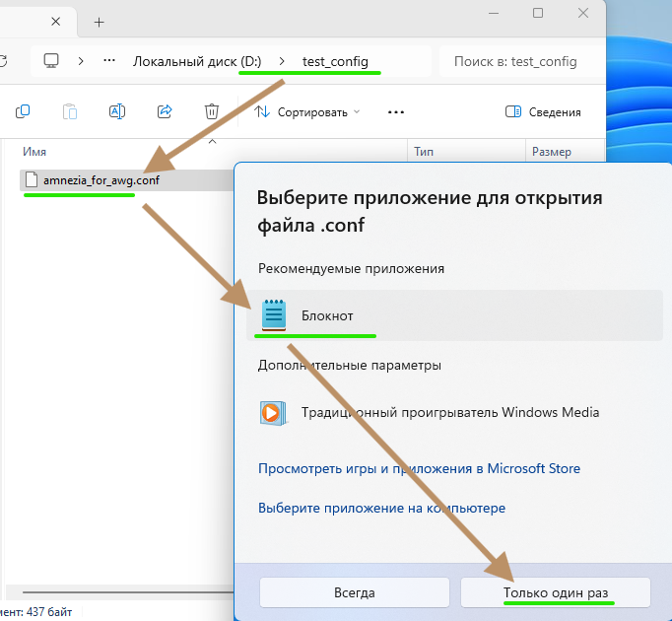This screenshot has height=621, width=672.
Task: Expand the hidden path breadcrumb ellipsis
Action: tap(109, 61)
